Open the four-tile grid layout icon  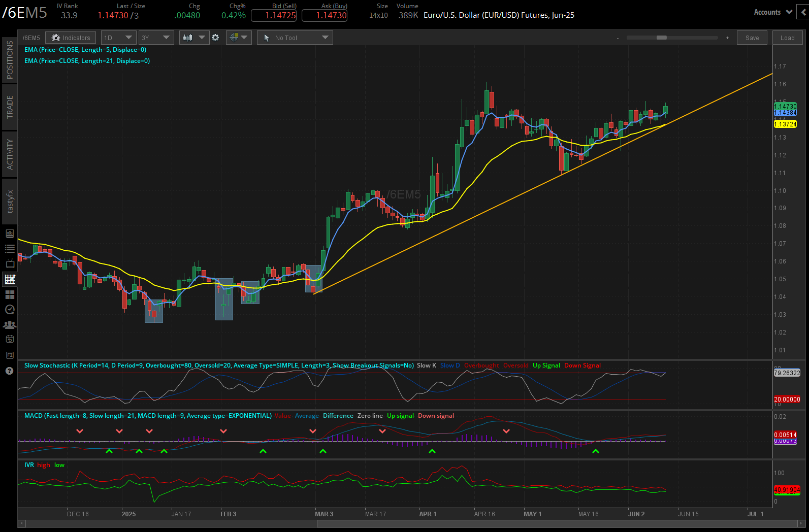tap(10, 294)
